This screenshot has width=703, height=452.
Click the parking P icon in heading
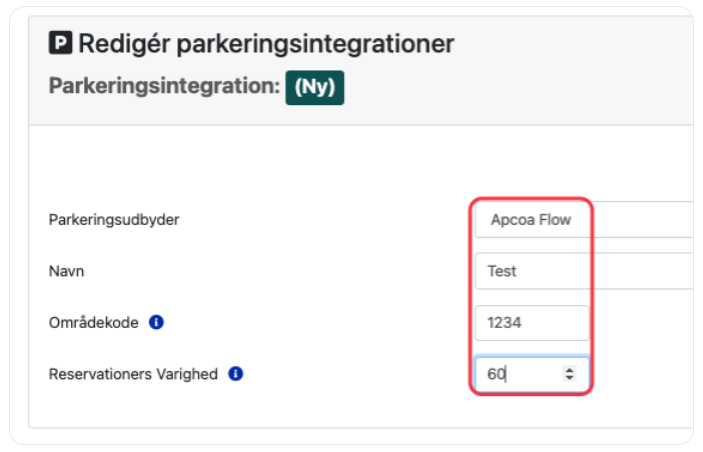[x=60, y=43]
